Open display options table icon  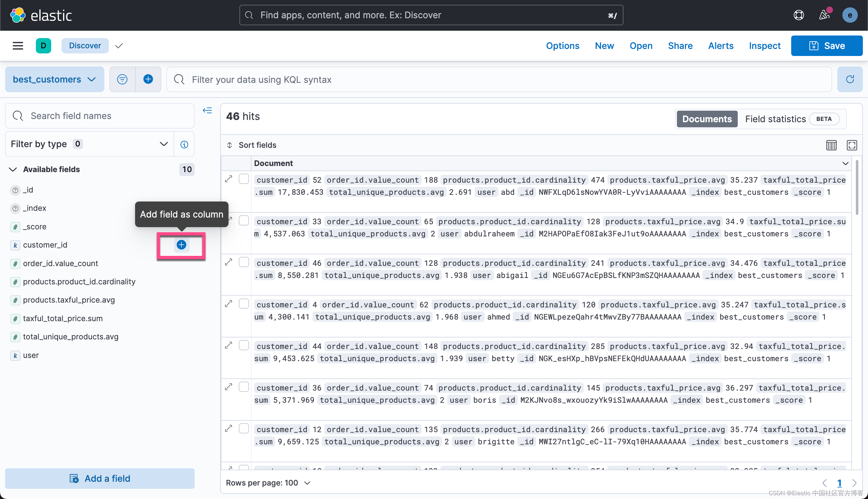point(831,145)
